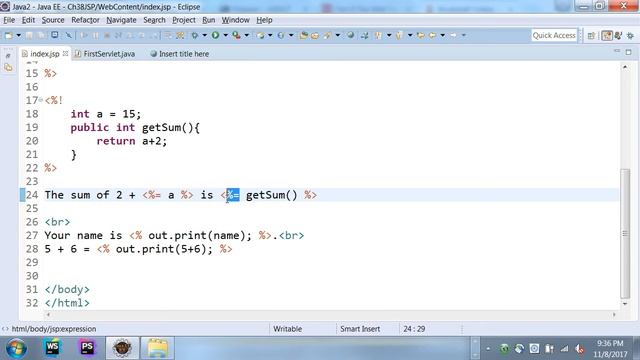Click the Smart Insert status entry
The height and width of the screenshot is (360, 640).
(360, 329)
